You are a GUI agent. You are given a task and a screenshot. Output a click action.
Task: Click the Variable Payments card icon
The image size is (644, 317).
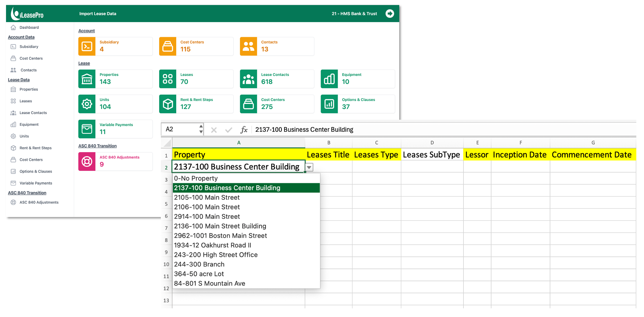tap(87, 129)
